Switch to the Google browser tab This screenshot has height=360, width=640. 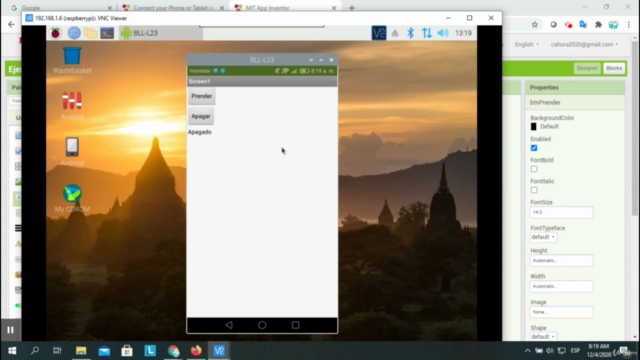61,8
